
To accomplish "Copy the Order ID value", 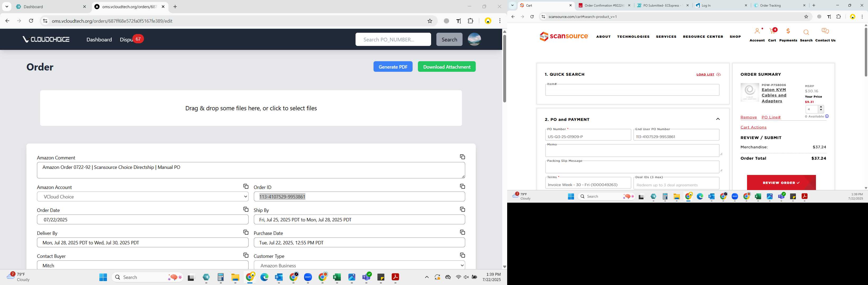I will [x=462, y=186].
